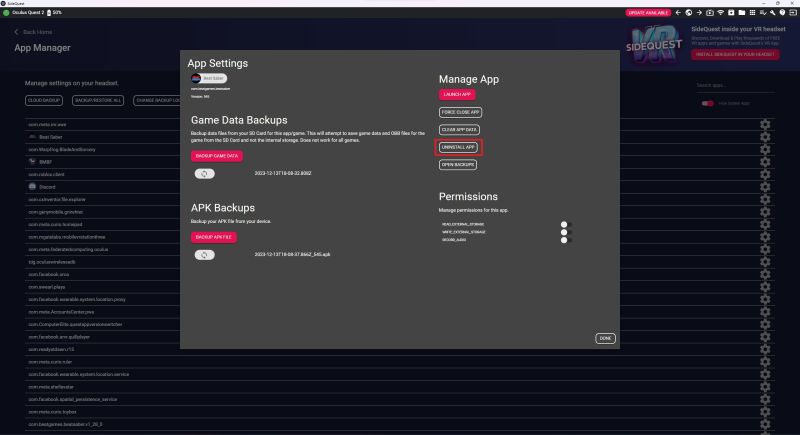Close the dialog with Done button

pos(605,338)
